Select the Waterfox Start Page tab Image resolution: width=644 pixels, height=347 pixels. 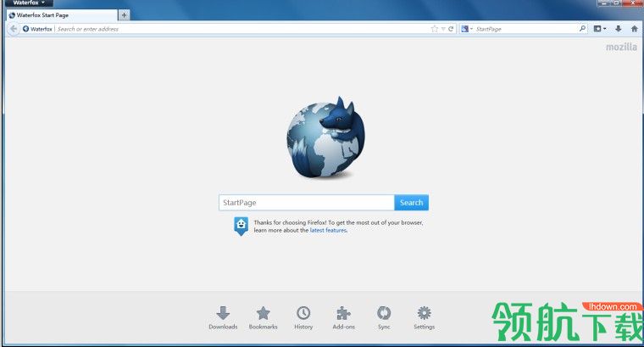62,15
